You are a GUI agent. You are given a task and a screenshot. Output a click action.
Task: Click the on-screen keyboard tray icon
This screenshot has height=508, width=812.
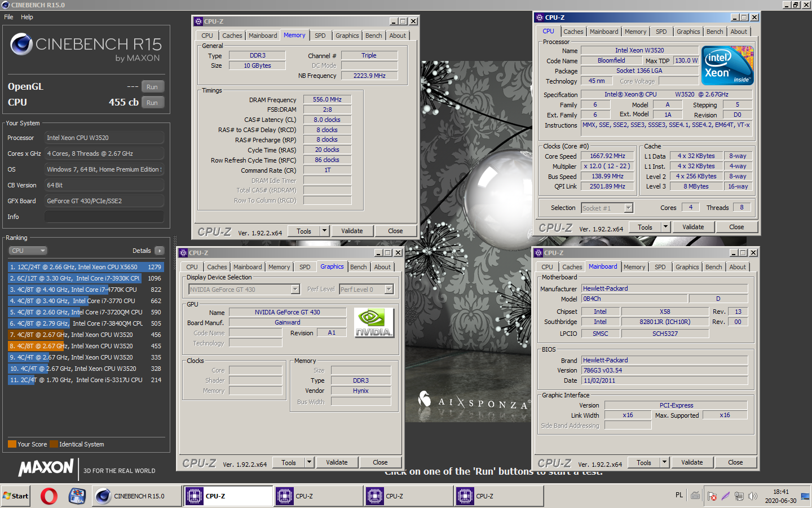(695, 496)
